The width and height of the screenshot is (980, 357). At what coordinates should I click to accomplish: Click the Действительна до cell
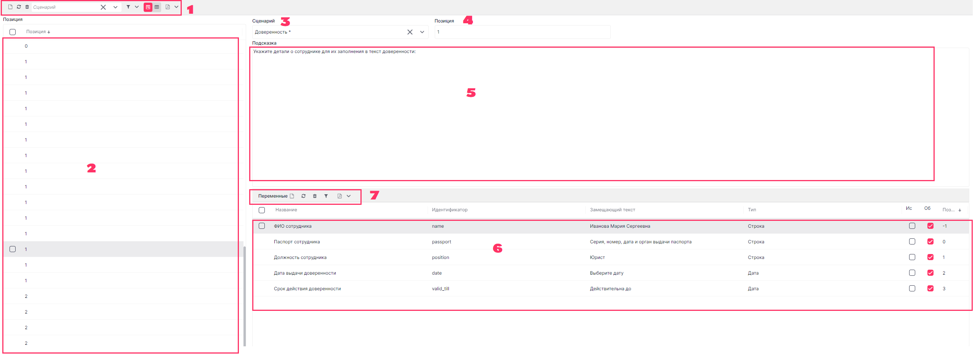610,289
